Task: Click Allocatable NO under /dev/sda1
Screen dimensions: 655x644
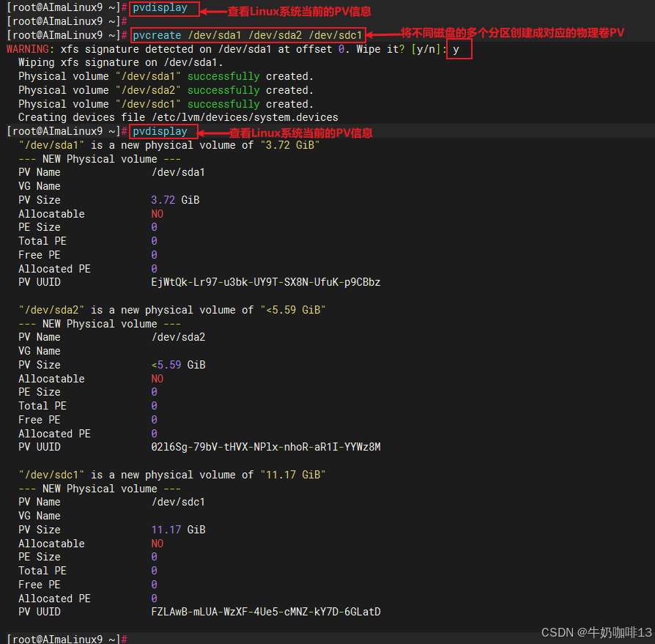Action: point(157,214)
